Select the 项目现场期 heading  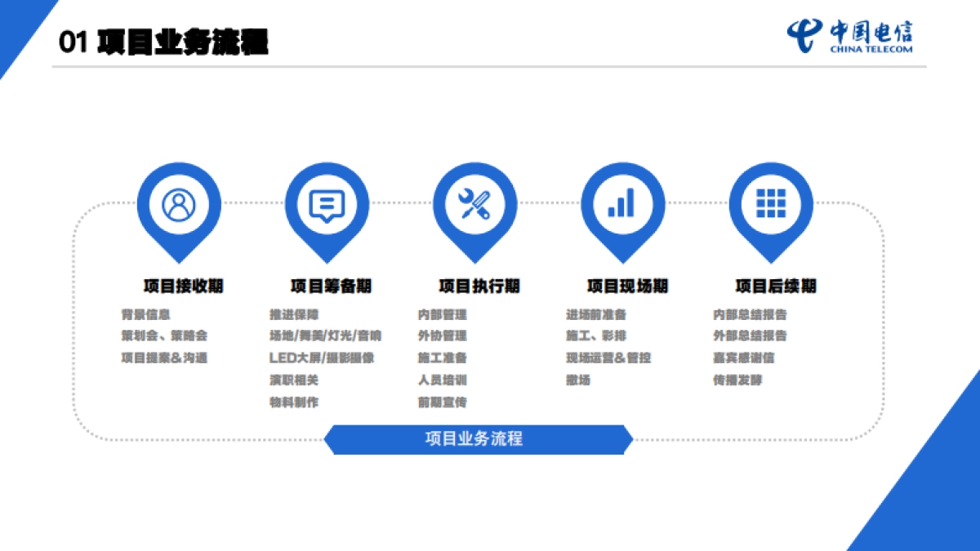pos(626,287)
